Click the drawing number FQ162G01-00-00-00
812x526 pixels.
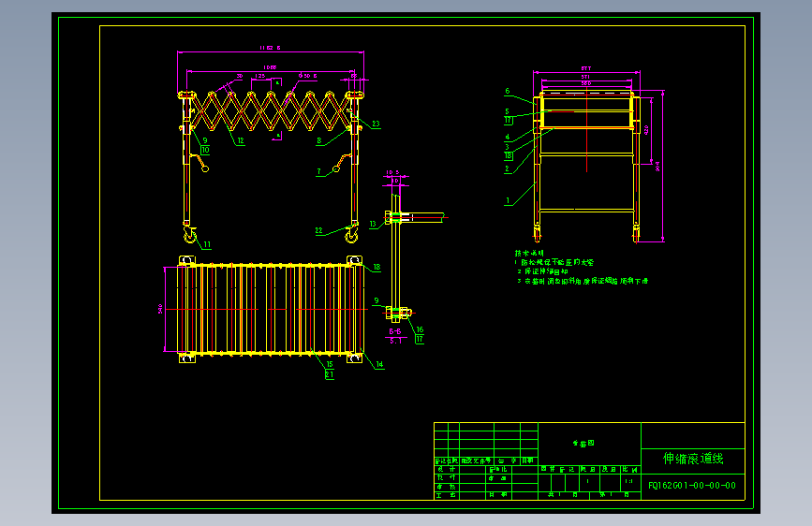[x=692, y=485]
